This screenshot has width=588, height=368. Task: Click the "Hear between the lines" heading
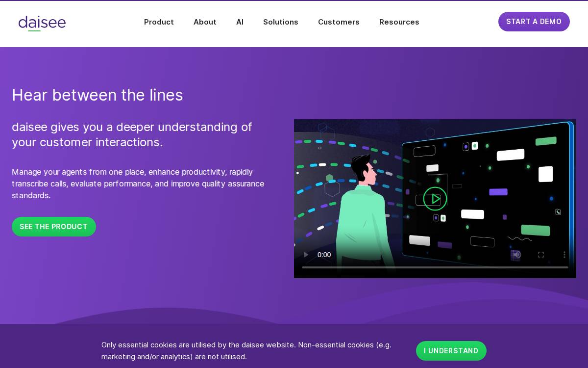tap(98, 95)
